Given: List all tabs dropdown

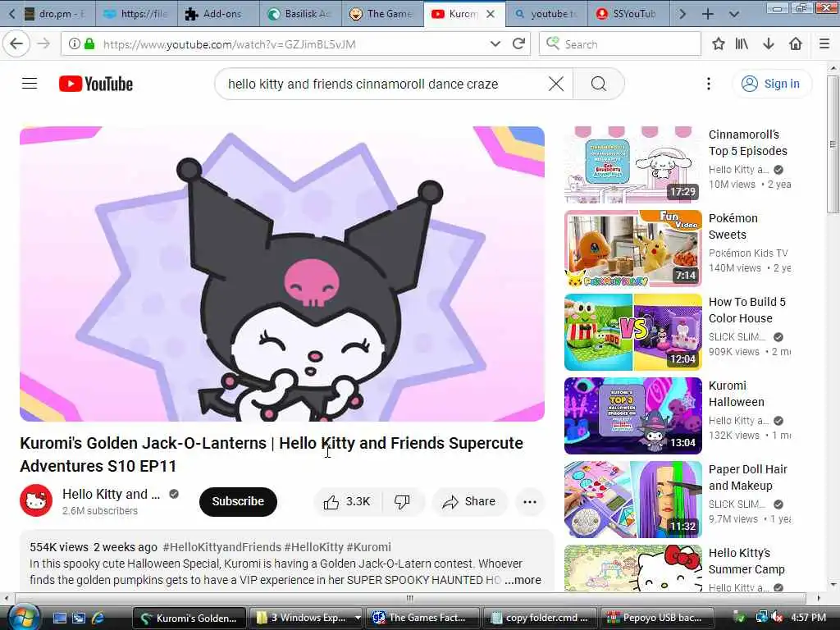Looking at the screenshot, I should point(734,14).
